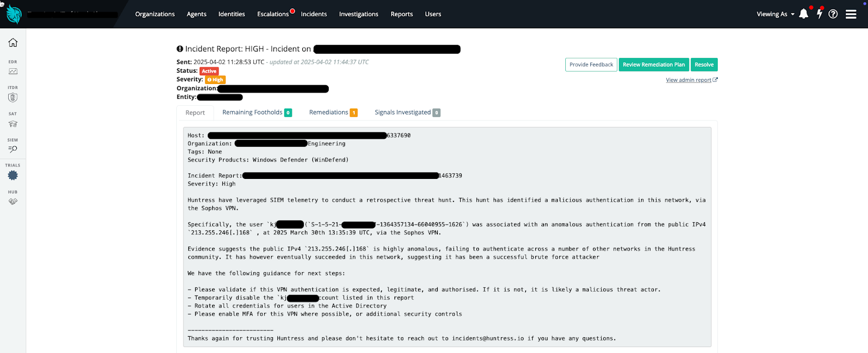Open the Organizations menu item
This screenshot has height=353, width=868.
(155, 14)
